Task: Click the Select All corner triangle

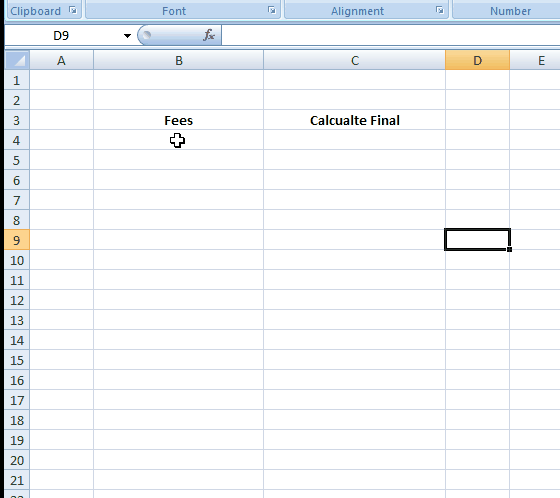Action: click(17, 60)
